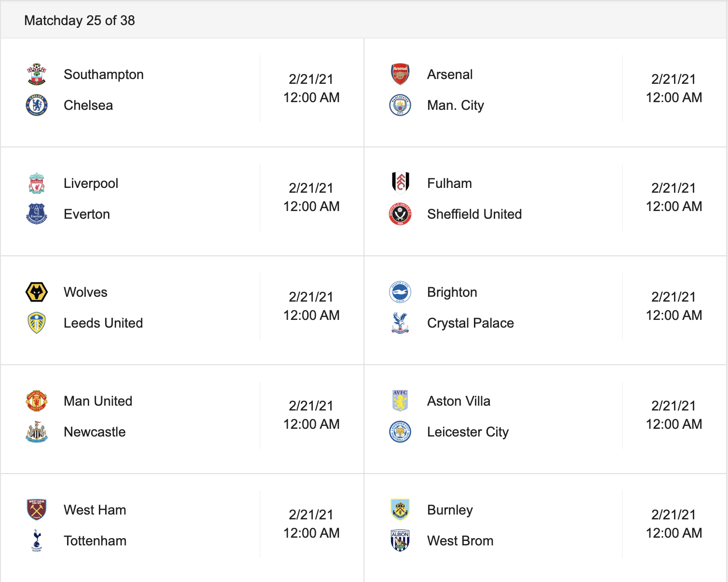Viewport: 728px width, 582px height.
Task: Click the Tottenham cockerel logo
Action: tap(37, 541)
